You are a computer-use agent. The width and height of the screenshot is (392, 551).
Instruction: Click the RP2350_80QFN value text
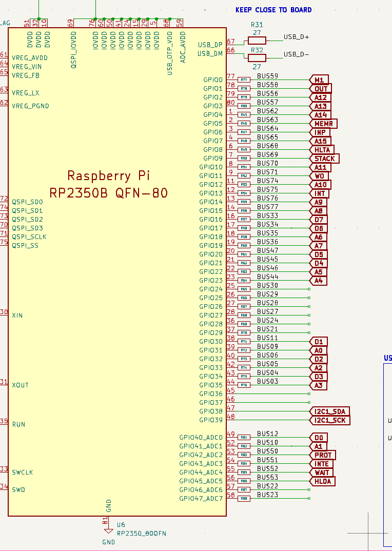coord(141,534)
